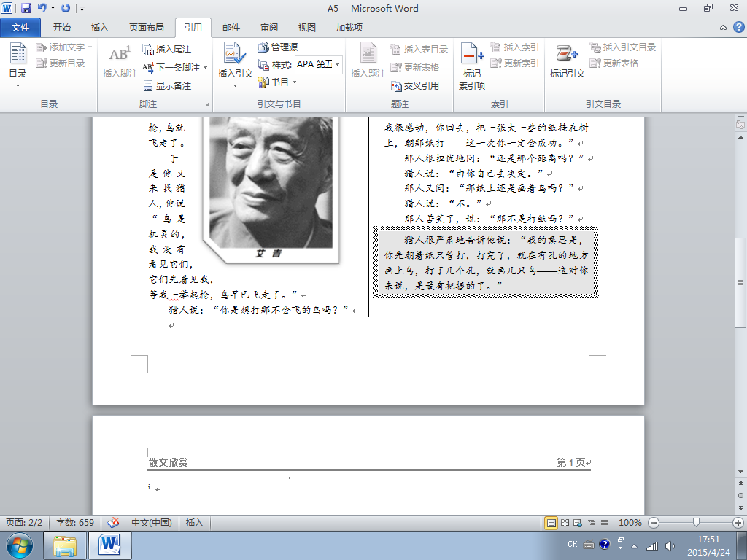Switch to the 视图 View tab
Screen dimensions: 747x560
tap(307, 28)
